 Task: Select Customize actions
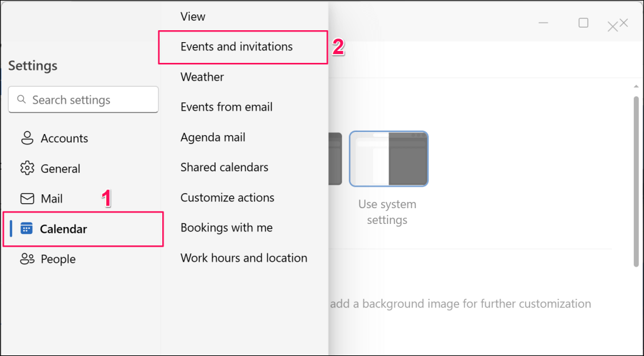tap(228, 197)
